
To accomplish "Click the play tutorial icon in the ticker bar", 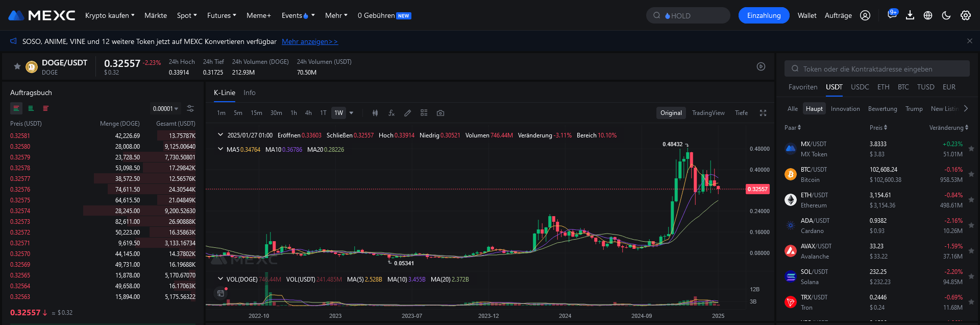I will 761,66.
